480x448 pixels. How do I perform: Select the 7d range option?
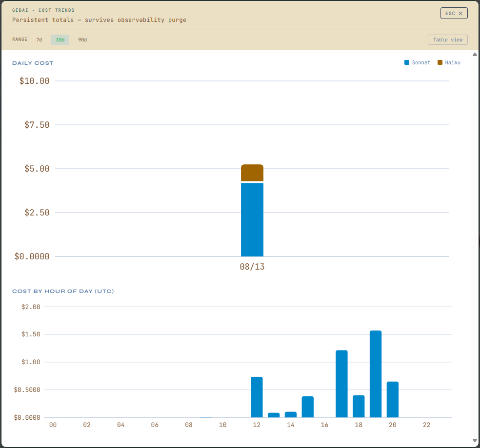(39, 40)
